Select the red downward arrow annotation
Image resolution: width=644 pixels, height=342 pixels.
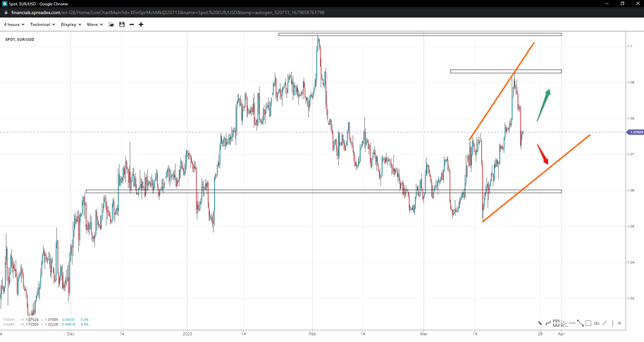[543, 154]
